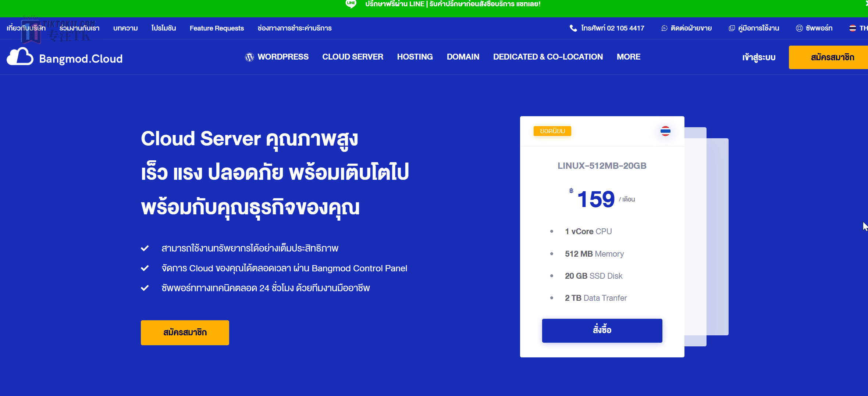Click the '512 MB Memory' spec line
Screen dimensions: 868x396
point(594,254)
